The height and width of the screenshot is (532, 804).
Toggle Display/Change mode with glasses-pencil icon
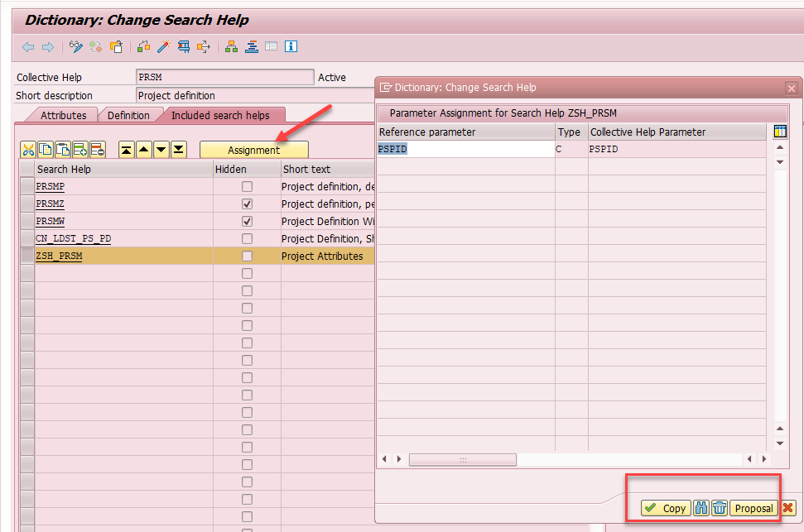[75, 47]
